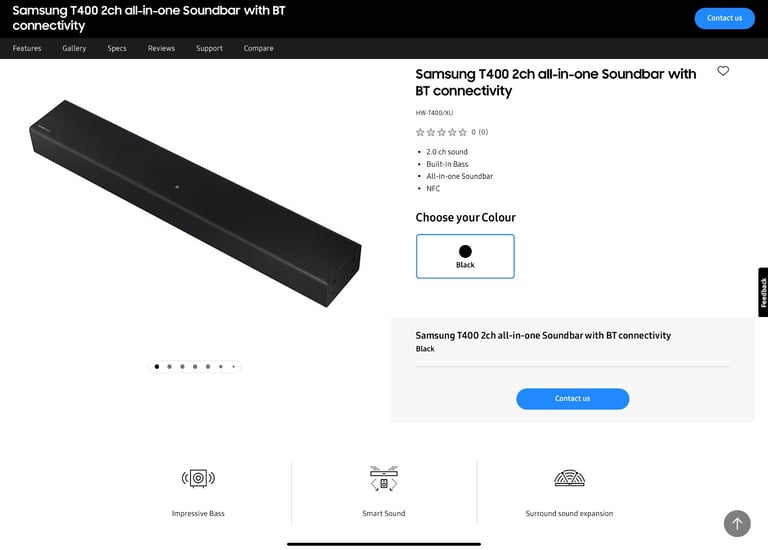768x550 pixels.
Task: Click the Smart Sound feature icon
Action: (384, 478)
